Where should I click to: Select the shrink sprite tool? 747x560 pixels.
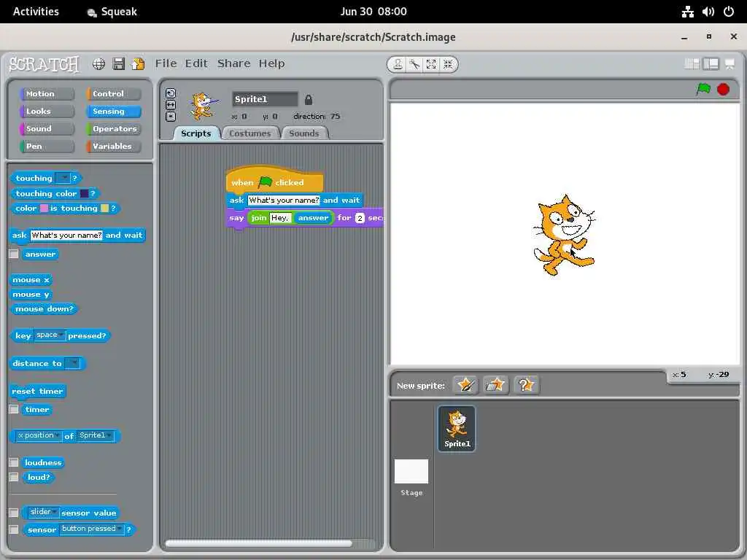[x=448, y=64]
